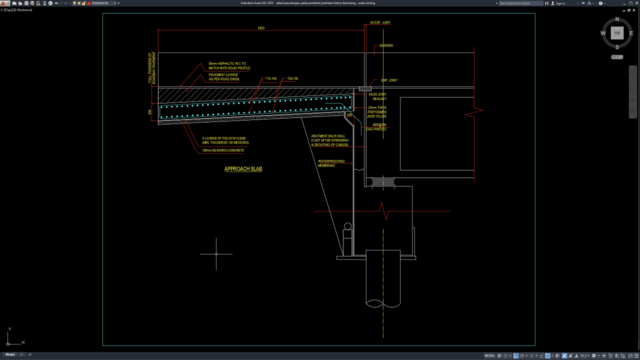Click the Save As icon
640x360 pixels.
point(32,3)
